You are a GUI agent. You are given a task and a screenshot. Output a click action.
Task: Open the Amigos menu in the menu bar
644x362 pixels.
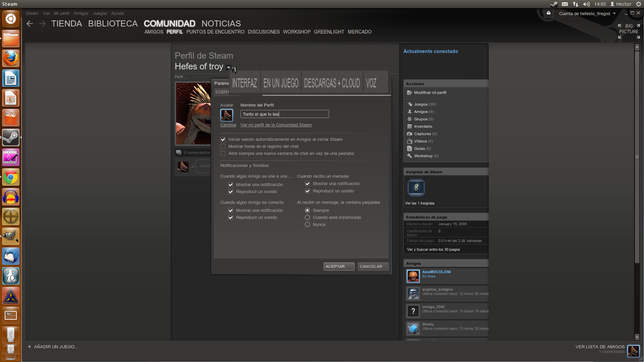tap(81, 13)
